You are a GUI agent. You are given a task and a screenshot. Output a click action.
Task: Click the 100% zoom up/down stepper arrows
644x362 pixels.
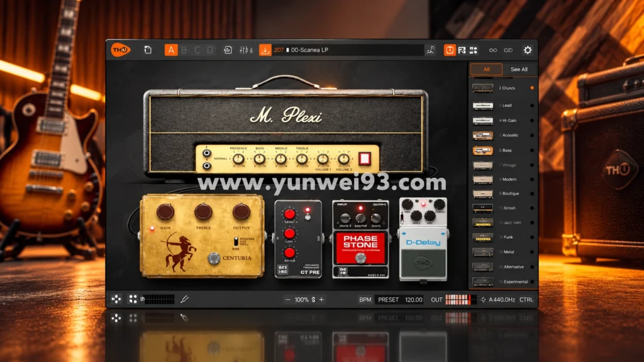click(313, 300)
